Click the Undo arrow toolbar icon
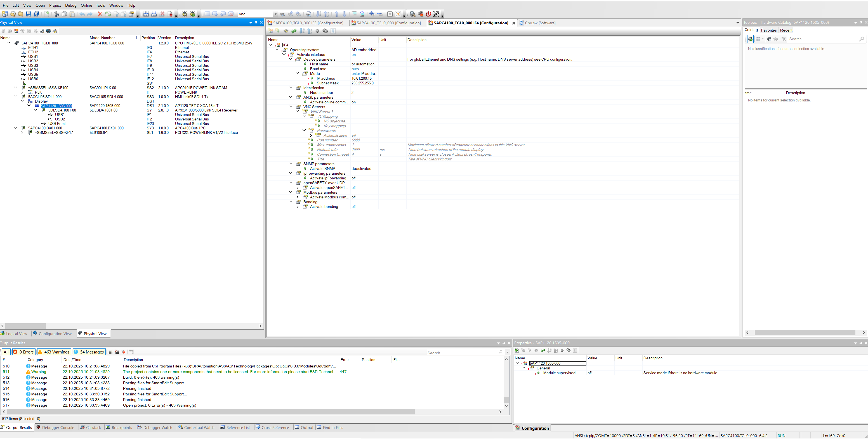Viewport: 868px width, 439px height. coord(82,14)
